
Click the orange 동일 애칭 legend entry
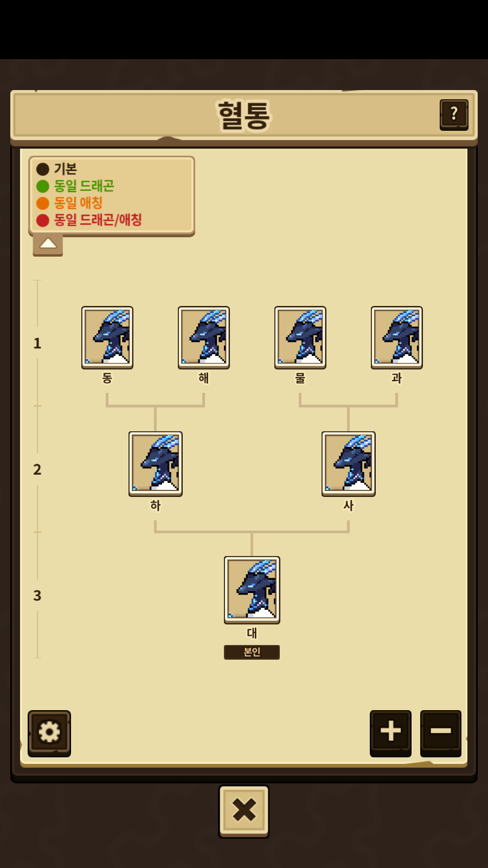[69, 203]
